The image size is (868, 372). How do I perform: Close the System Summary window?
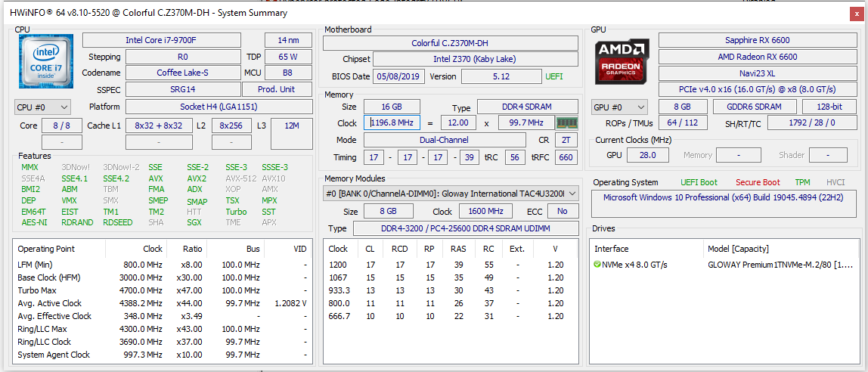(856, 13)
